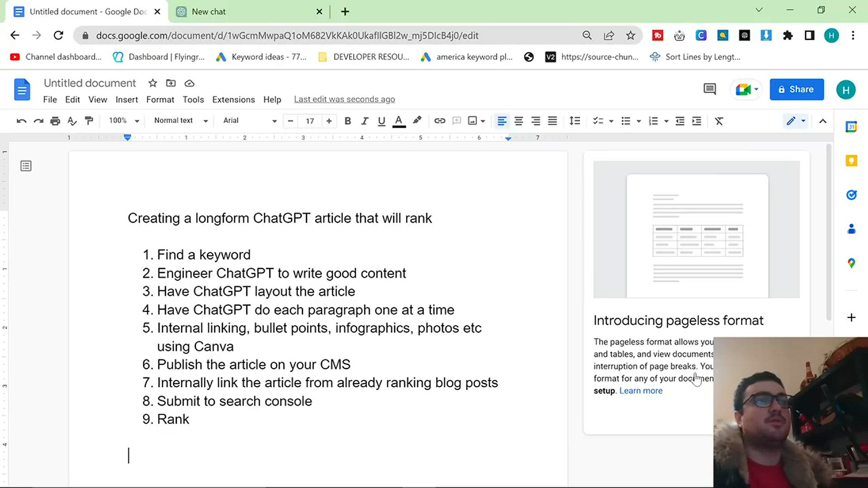Open 'Last edit was seconds ago' history
Viewport: 868px width, 488px height.
point(344,99)
